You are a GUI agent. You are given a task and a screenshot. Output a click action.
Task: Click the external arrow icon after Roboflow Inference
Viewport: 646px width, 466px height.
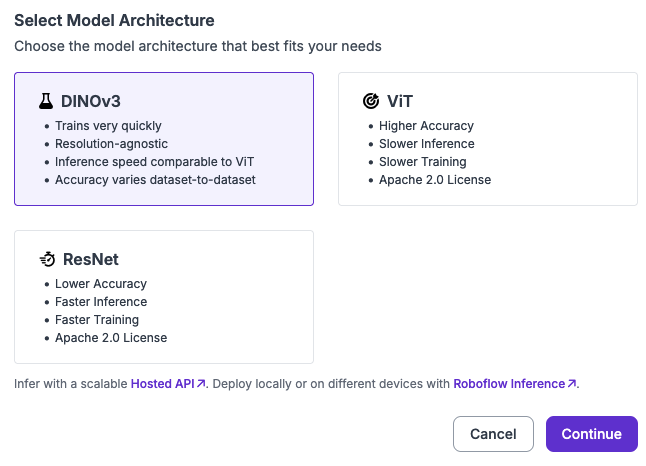pos(572,383)
